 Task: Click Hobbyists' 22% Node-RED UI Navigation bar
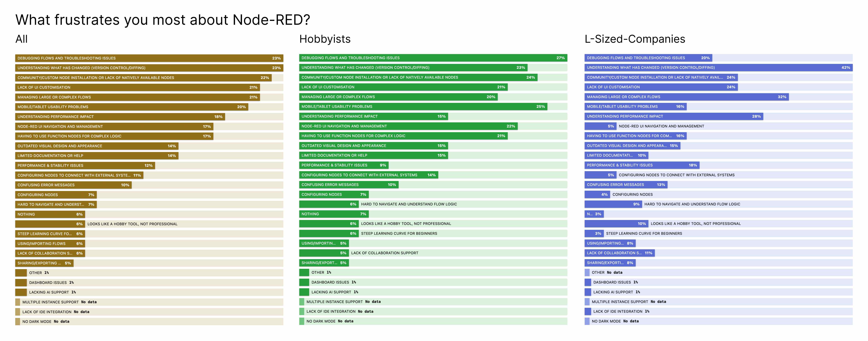pyautogui.click(x=408, y=126)
